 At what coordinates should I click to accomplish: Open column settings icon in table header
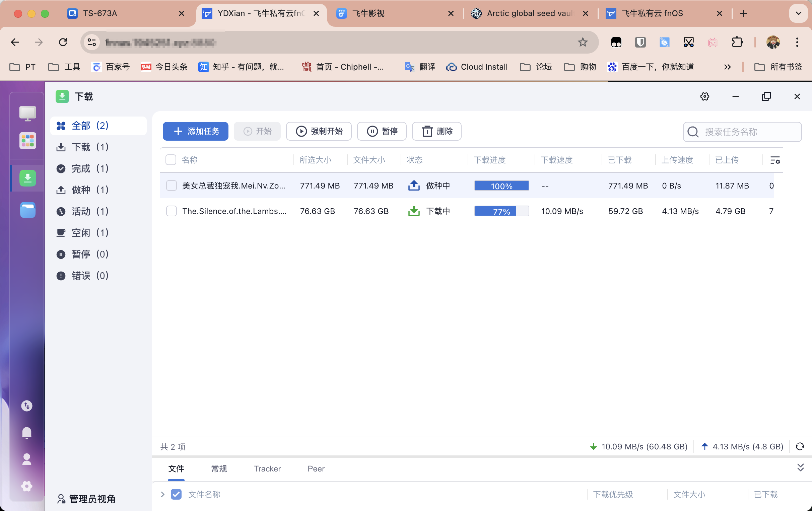tap(775, 160)
